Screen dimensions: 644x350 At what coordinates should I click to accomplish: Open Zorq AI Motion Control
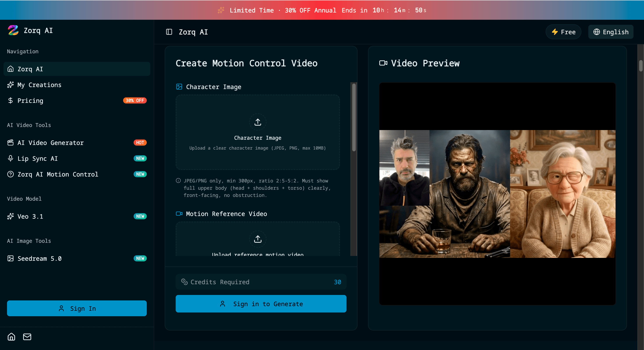[x=58, y=174]
